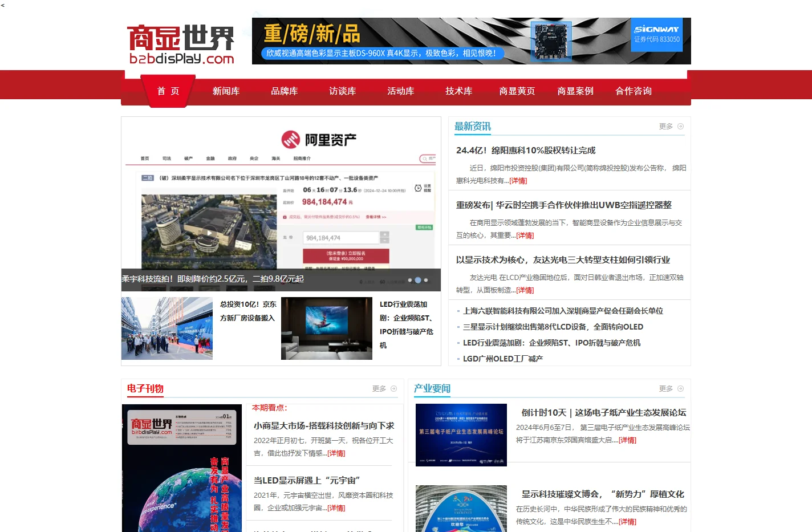This screenshot has height=532, width=812.
Task: Open the 访谈库 menu item
Action: point(343,91)
